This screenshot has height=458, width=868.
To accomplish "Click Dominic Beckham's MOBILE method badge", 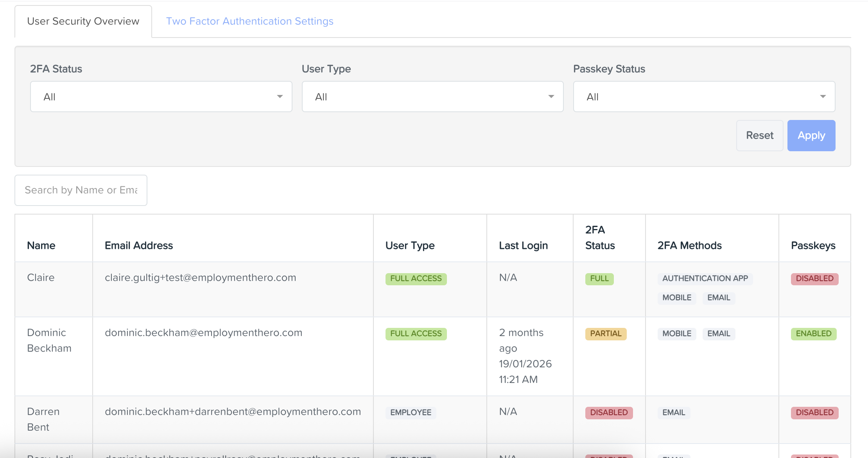I will tap(676, 334).
